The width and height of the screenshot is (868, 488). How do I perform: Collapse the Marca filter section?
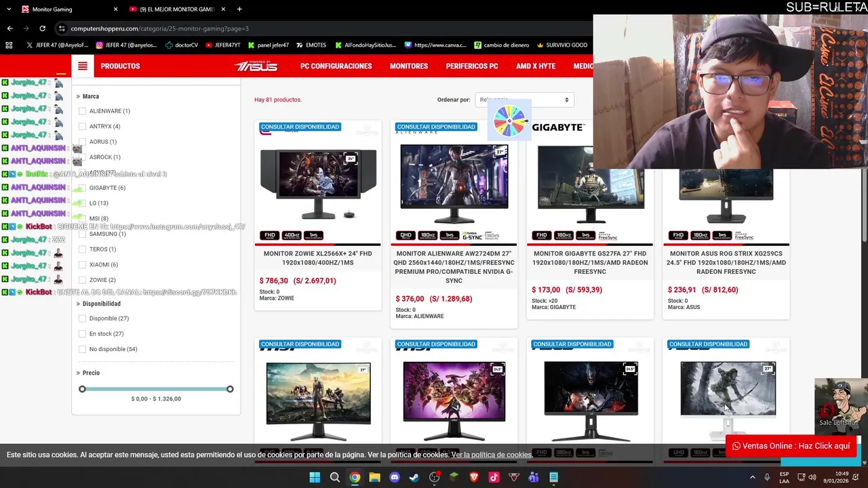tap(88, 96)
